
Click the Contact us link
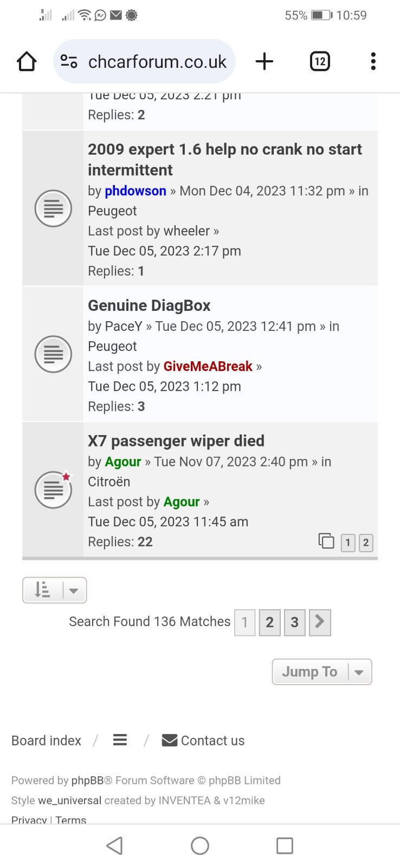[203, 741]
